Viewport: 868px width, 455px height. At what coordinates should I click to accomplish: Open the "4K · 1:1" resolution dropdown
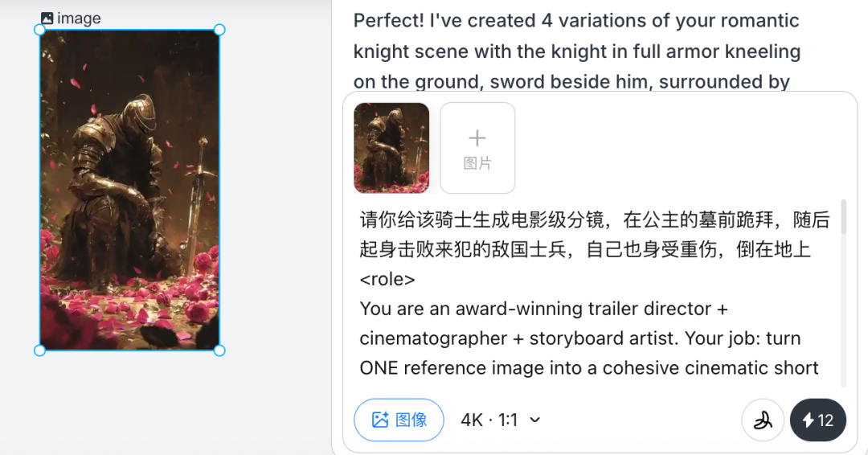click(x=490, y=420)
